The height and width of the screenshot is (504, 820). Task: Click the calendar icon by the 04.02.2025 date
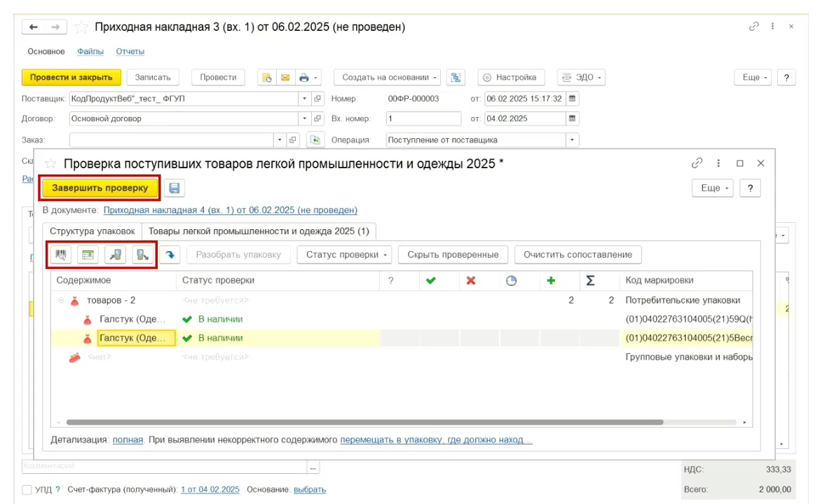[x=572, y=118]
